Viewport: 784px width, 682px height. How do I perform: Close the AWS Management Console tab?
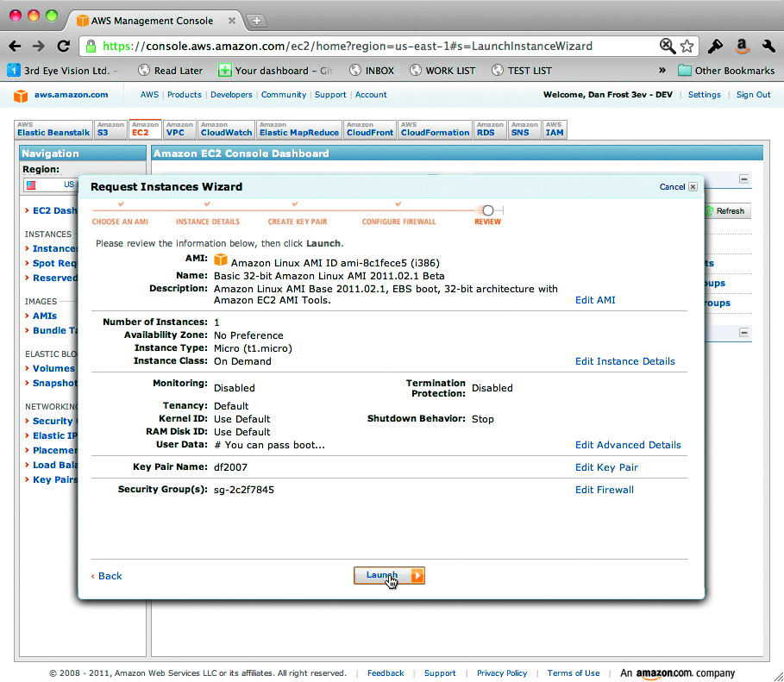pos(231,21)
